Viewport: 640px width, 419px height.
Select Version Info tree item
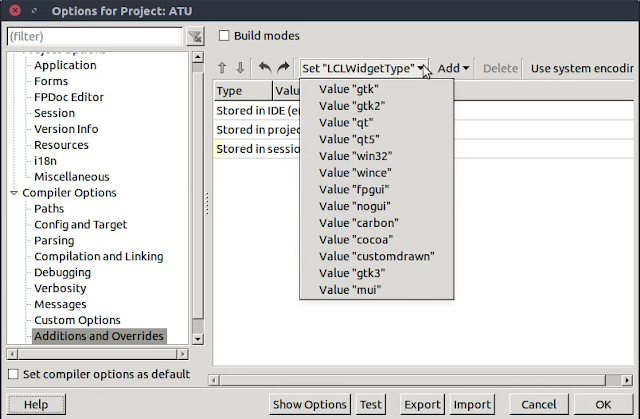pos(66,129)
